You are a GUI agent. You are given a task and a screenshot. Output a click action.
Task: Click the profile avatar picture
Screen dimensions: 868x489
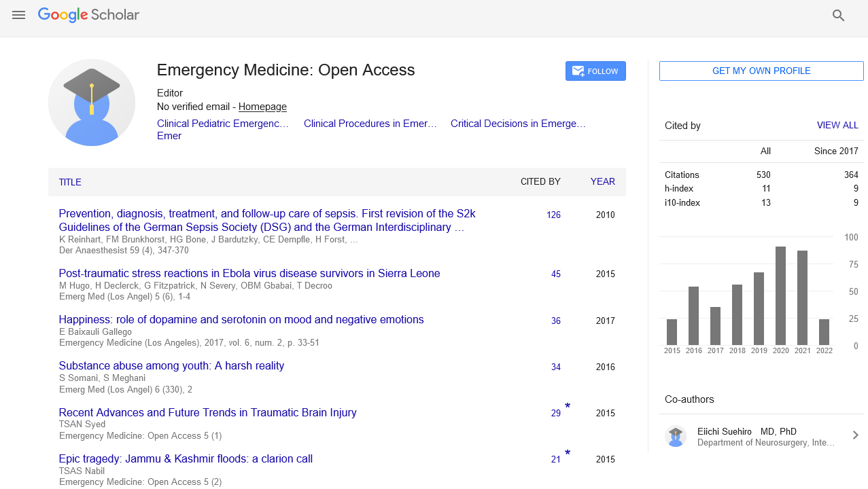[92, 103]
